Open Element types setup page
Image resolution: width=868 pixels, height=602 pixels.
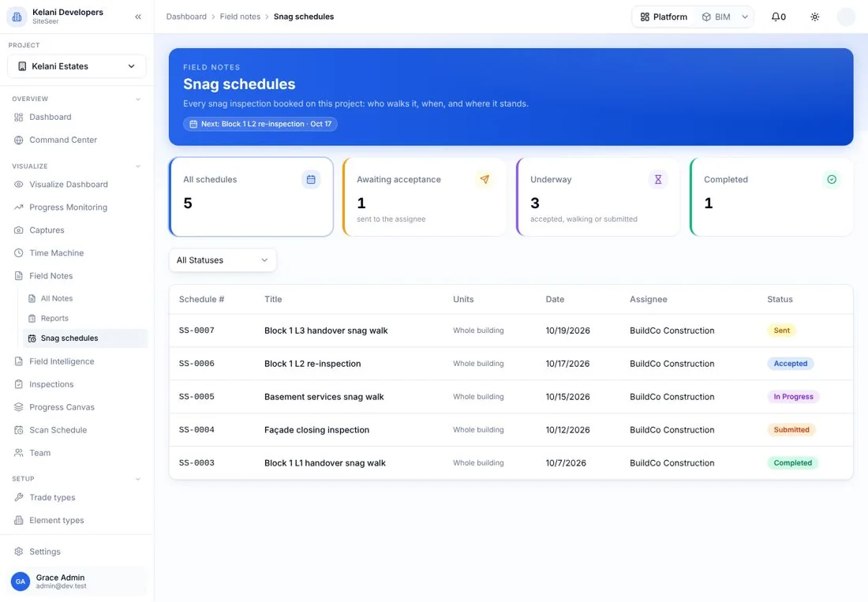pos(77,521)
